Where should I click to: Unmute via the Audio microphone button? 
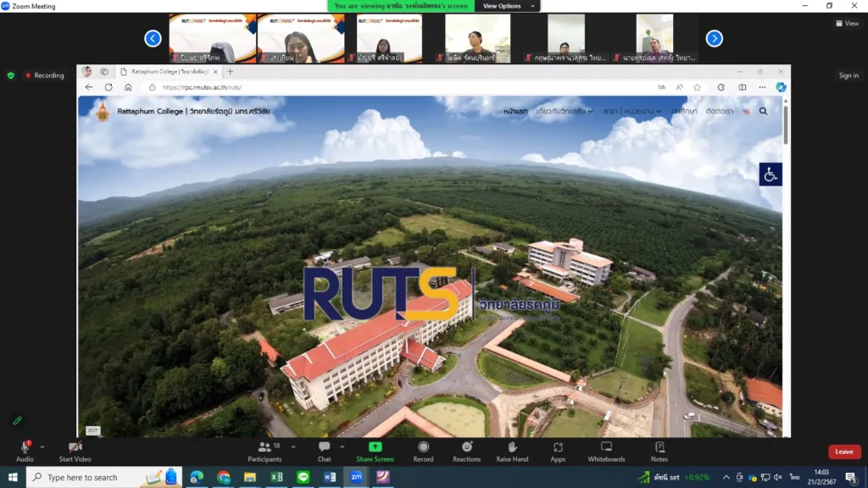click(25, 451)
